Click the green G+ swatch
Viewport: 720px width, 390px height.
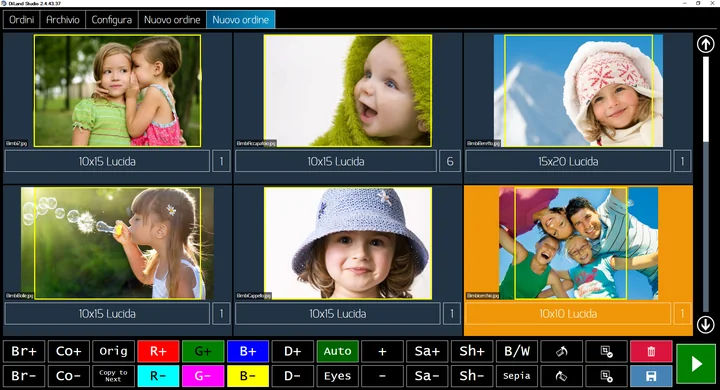click(203, 351)
